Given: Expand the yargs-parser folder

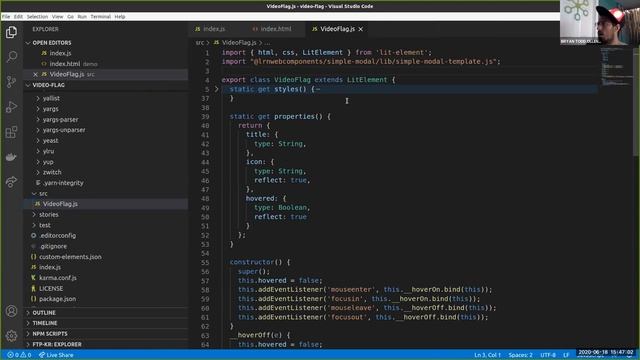Looking at the screenshot, I should tap(60, 120).
